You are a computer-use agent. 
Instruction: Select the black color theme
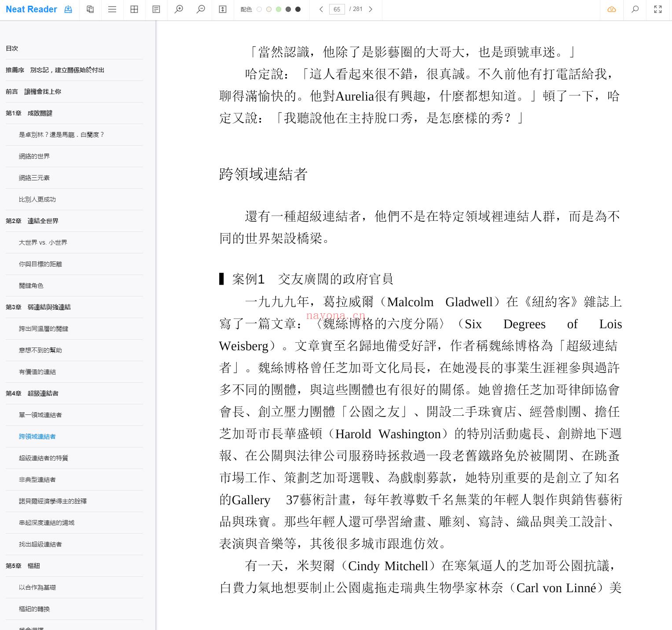(x=298, y=9)
